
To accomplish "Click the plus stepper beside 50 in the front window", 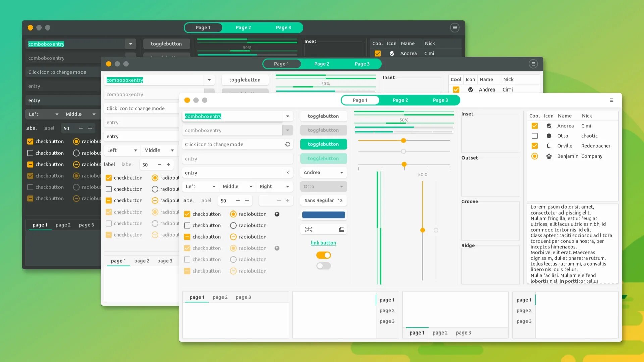I will pyautogui.click(x=247, y=201).
